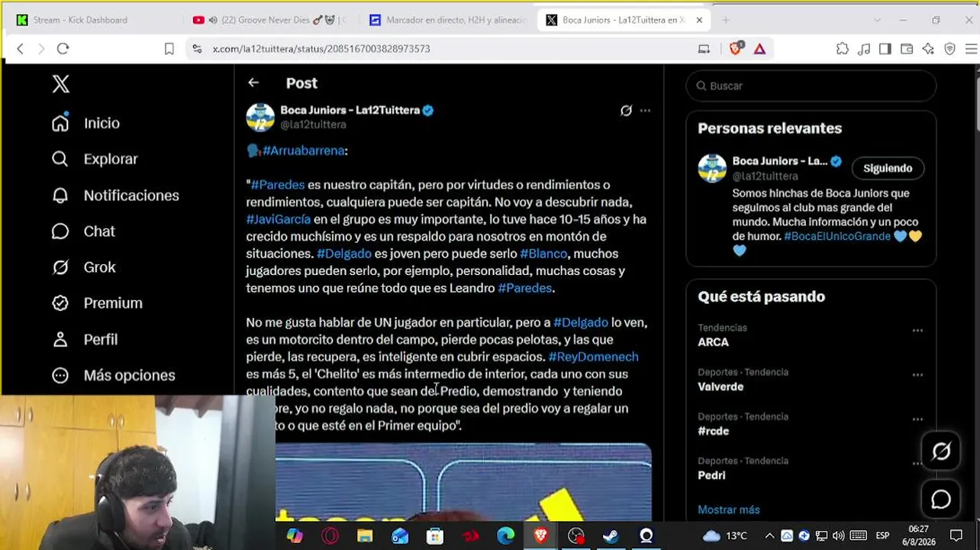Click the #BocaElUnicoGrande hashtag
Image resolution: width=980 pixels, height=550 pixels.
click(837, 236)
